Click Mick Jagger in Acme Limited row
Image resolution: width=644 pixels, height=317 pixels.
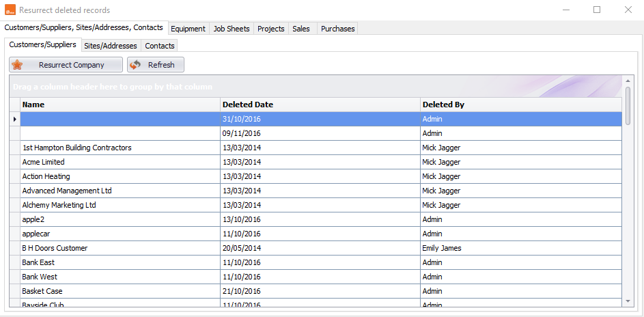[521, 162]
